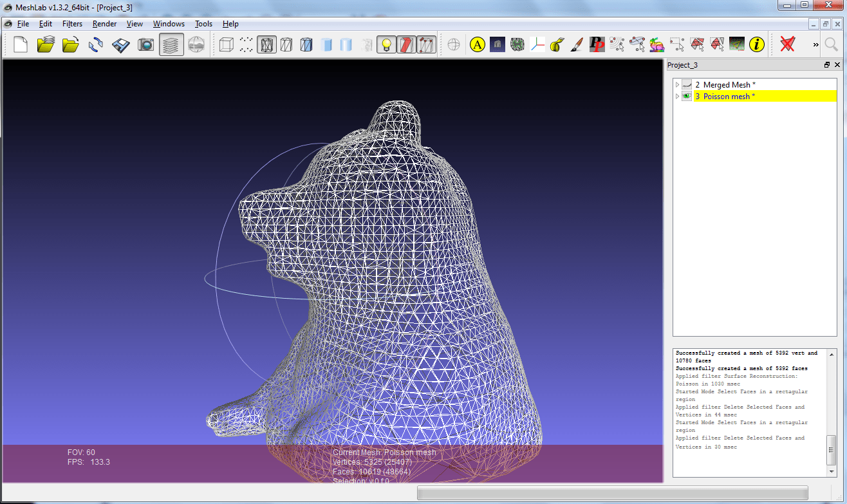
Task: Toggle bounding box rendering mode
Action: (226, 44)
